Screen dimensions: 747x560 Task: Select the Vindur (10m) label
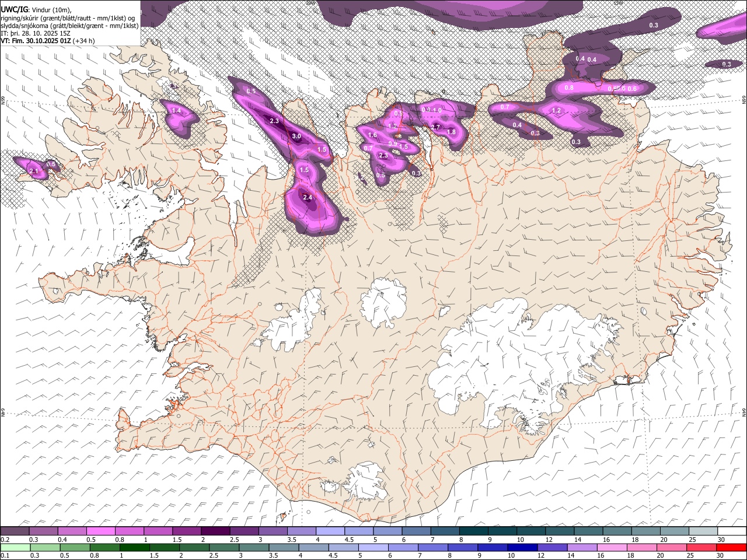click(51, 10)
